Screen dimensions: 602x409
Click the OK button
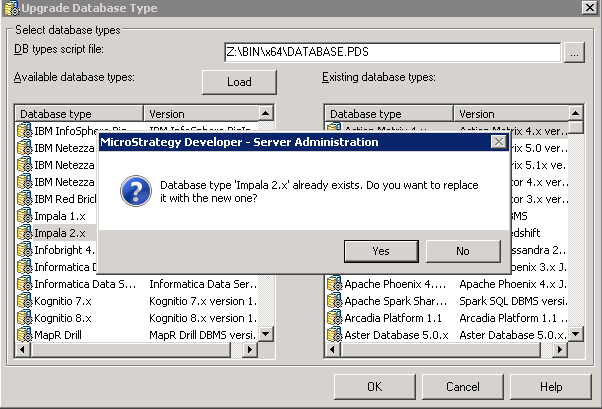point(375,386)
